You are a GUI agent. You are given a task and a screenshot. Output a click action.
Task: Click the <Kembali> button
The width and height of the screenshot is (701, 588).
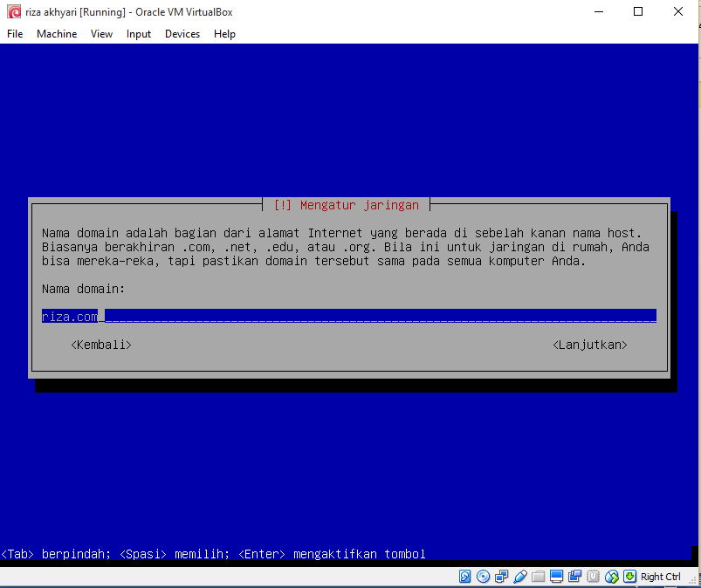[x=101, y=345]
